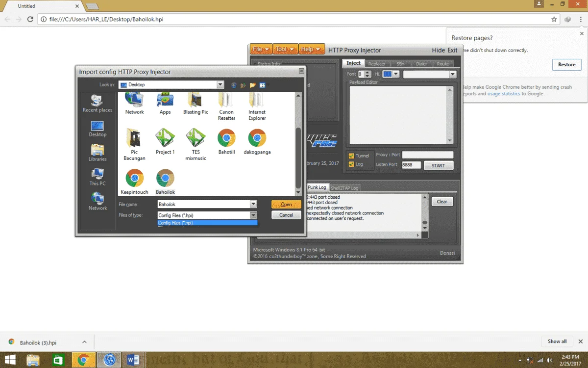The image size is (588, 368).
Task: Jump to Desktop in places sidebar
Action: coord(97,128)
